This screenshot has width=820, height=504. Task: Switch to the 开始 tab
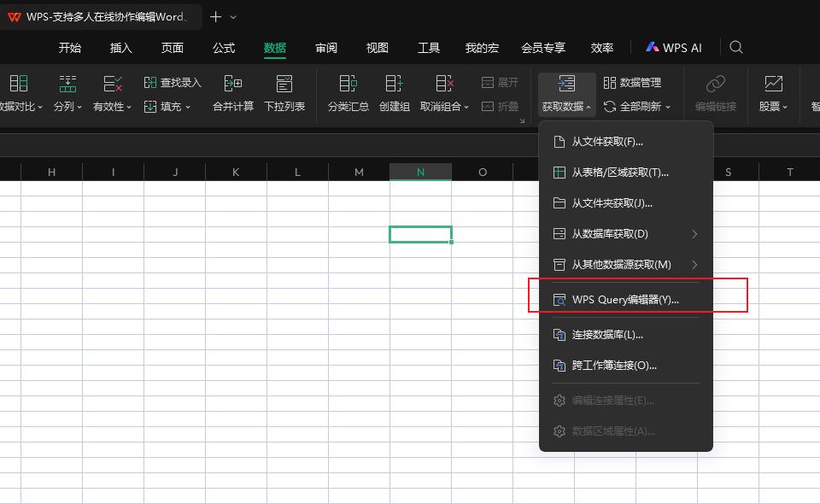coord(69,48)
